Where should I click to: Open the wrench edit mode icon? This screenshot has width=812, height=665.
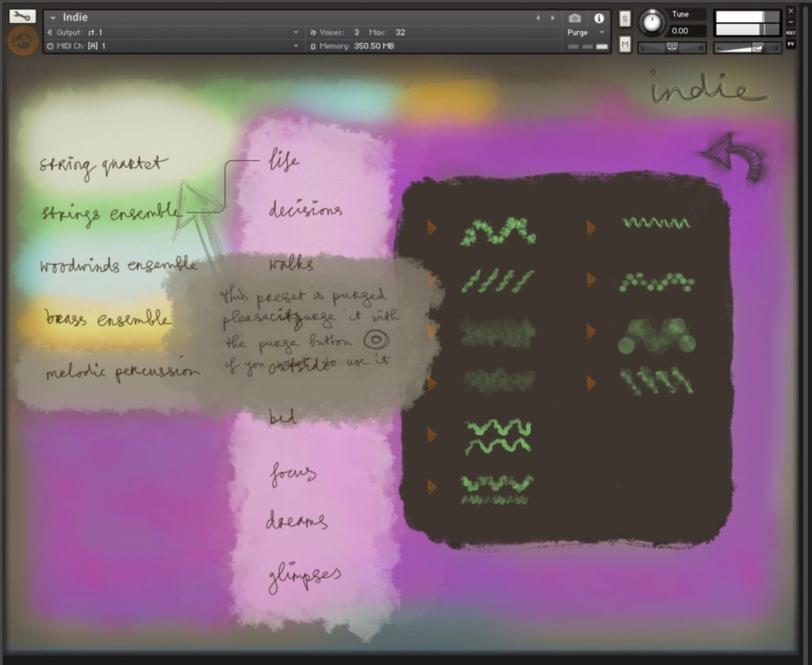click(22, 16)
